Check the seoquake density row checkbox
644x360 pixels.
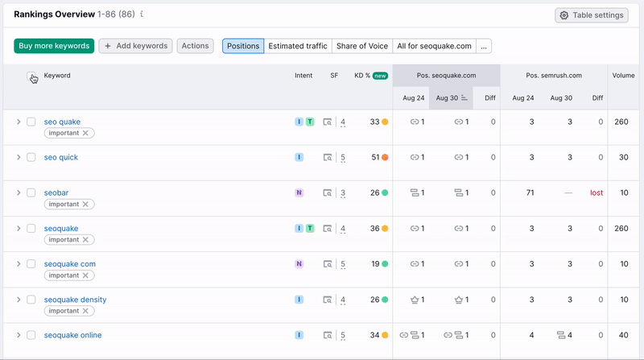tap(31, 300)
